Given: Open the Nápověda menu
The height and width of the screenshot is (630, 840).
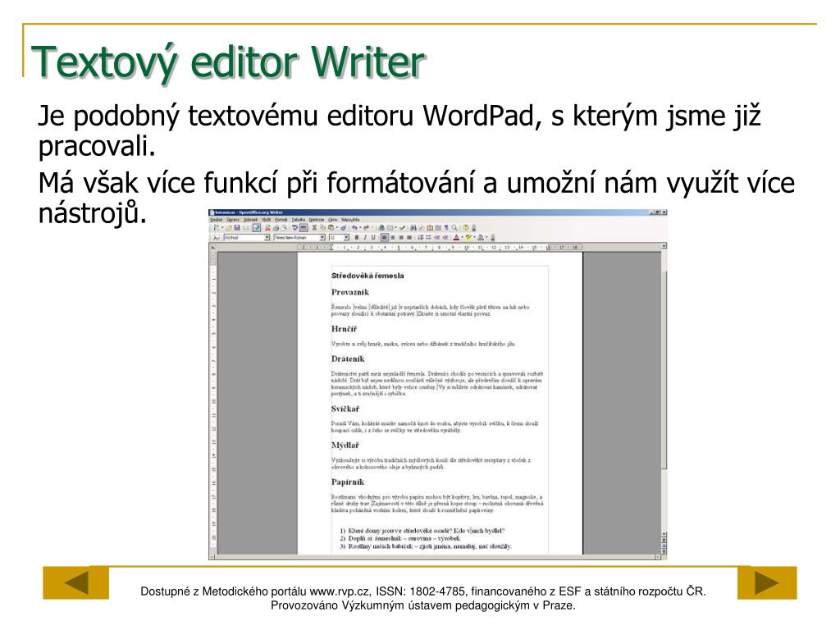Looking at the screenshot, I should click(x=350, y=220).
